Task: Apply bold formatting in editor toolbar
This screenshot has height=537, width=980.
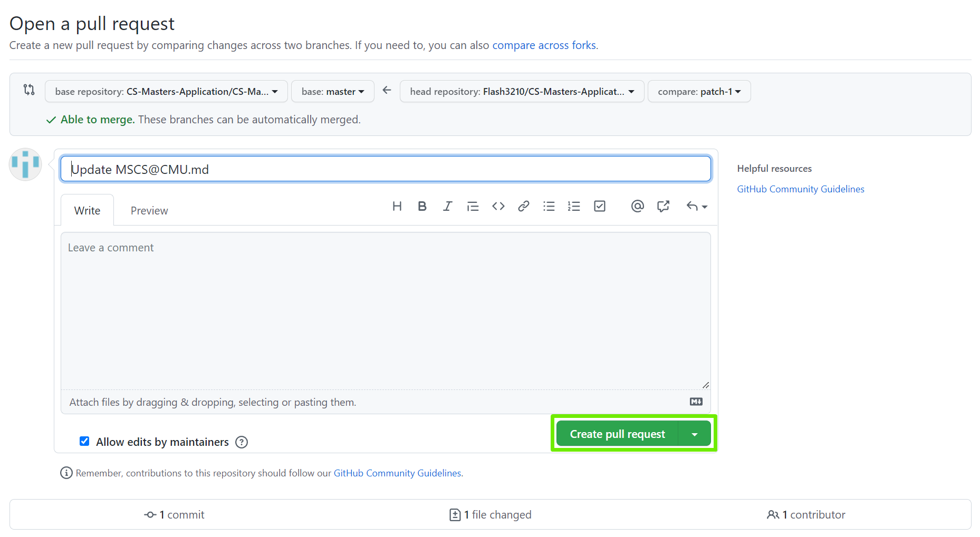Action: pyautogui.click(x=422, y=206)
